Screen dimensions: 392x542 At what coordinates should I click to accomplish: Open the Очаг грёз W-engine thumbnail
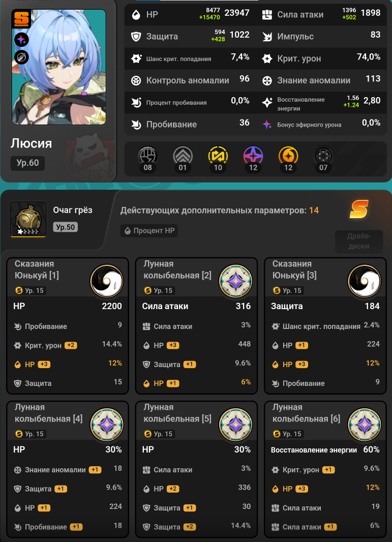click(28, 220)
